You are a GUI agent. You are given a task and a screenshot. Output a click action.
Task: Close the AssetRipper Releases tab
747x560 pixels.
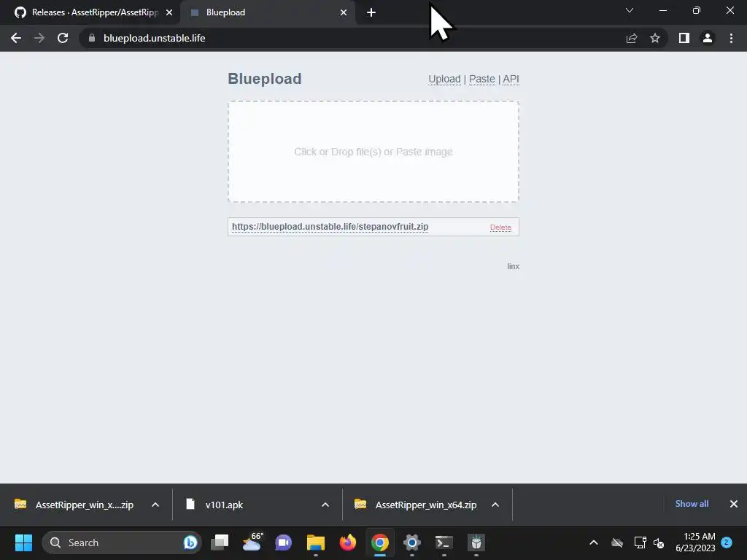pos(169,12)
